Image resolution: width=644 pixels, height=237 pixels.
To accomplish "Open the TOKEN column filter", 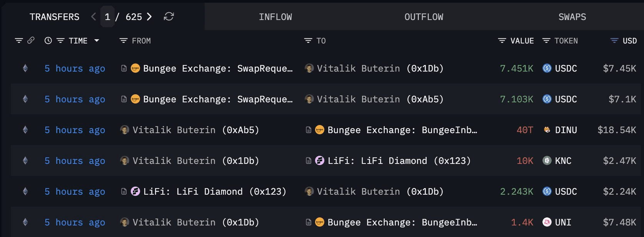I will click(546, 40).
